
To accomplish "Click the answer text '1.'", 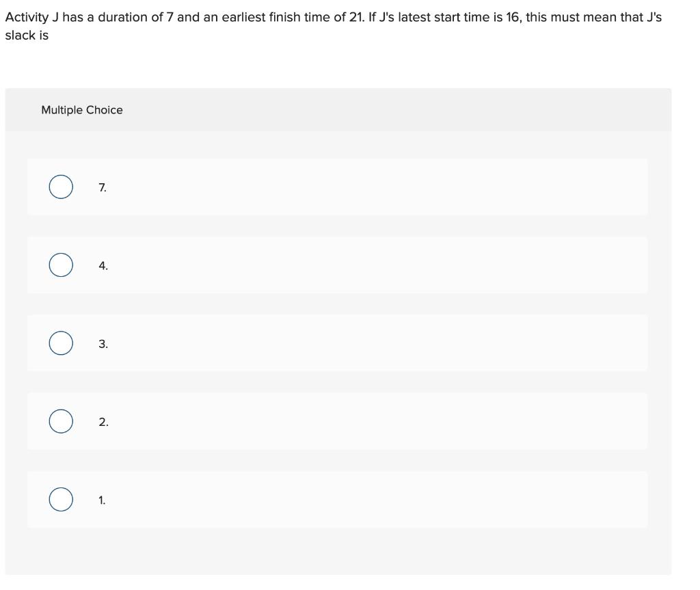I will [101, 500].
